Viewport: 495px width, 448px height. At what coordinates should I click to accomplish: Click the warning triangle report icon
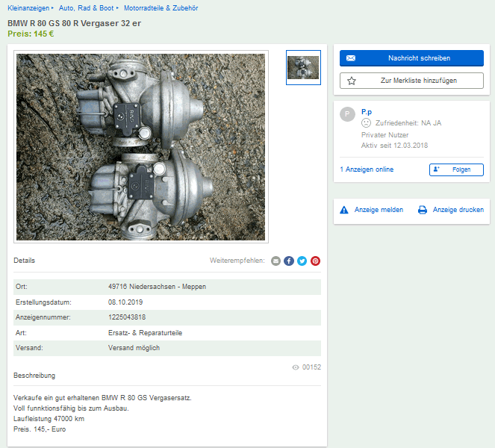(x=343, y=210)
